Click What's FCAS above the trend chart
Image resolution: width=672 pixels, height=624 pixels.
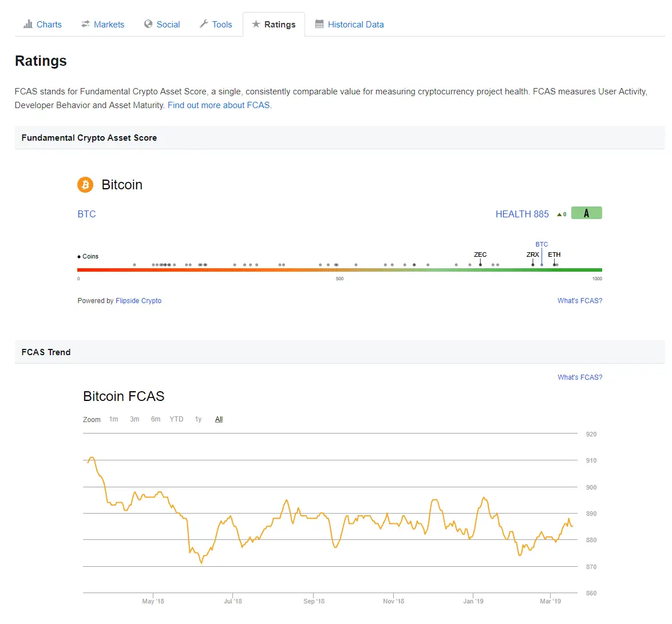pyautogui.click(x=580, y=377)
